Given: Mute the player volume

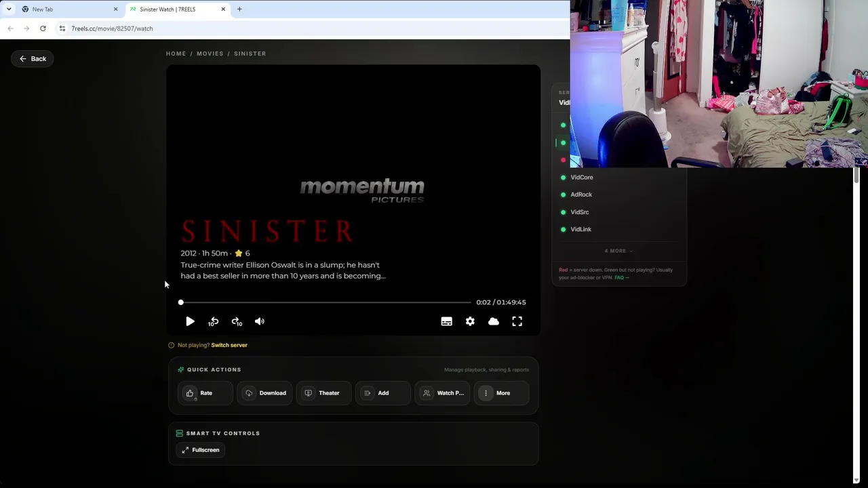Looking at the screenshot, I should click(260, 321).
